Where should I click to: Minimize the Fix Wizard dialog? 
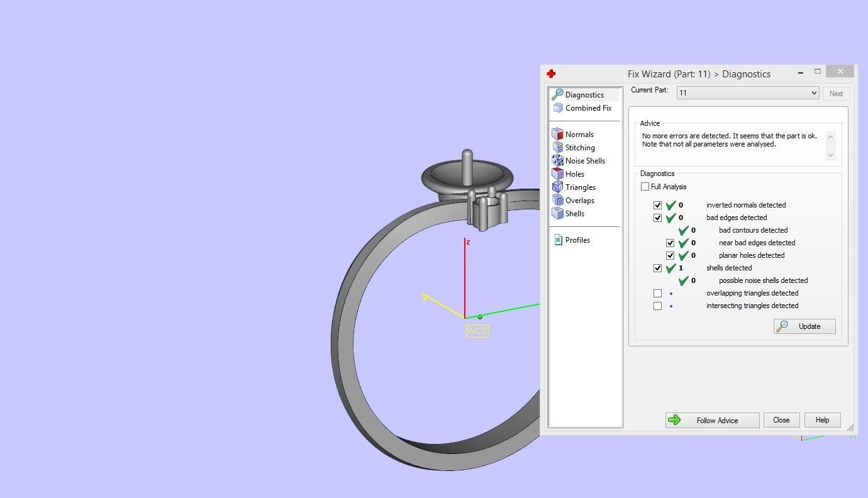pos(800,72)
